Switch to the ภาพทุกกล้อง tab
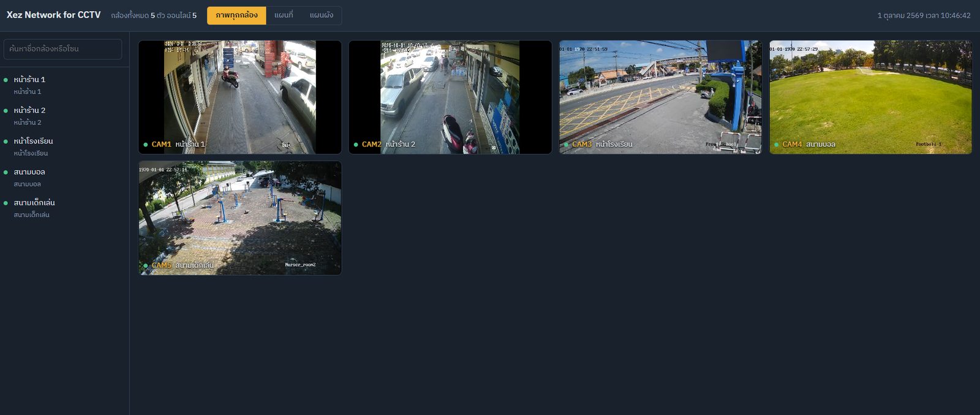 [236, 15]
